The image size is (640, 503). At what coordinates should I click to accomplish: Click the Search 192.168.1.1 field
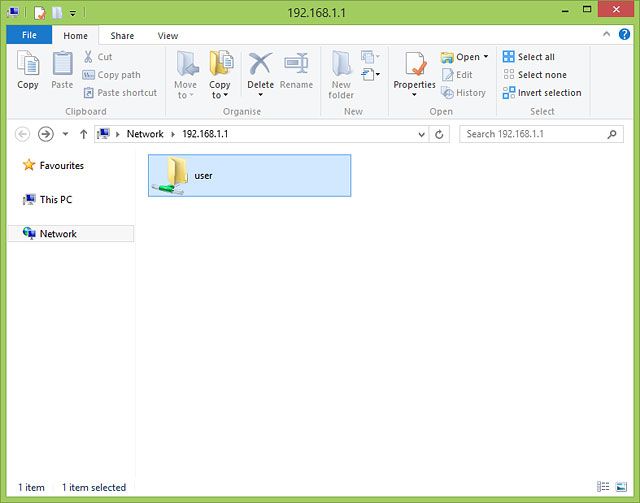click(x=541, y=134)
